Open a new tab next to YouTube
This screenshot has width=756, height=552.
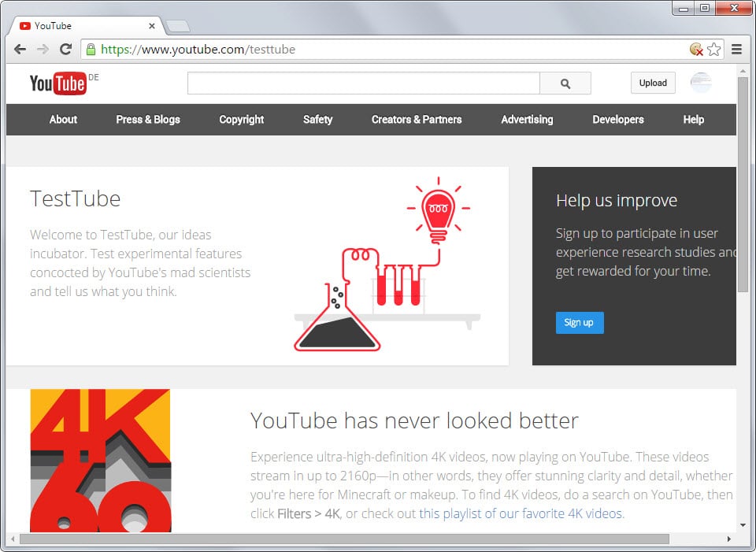(x=178, y=26)
